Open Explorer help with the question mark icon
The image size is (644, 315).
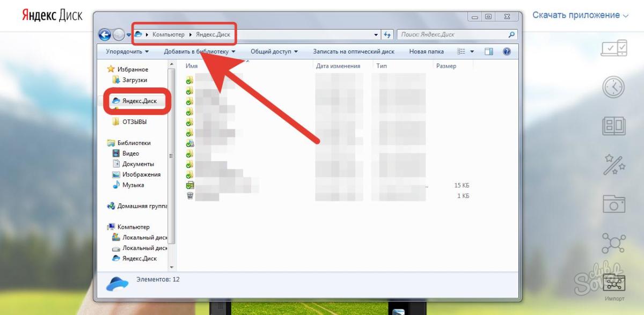point(506,52)
